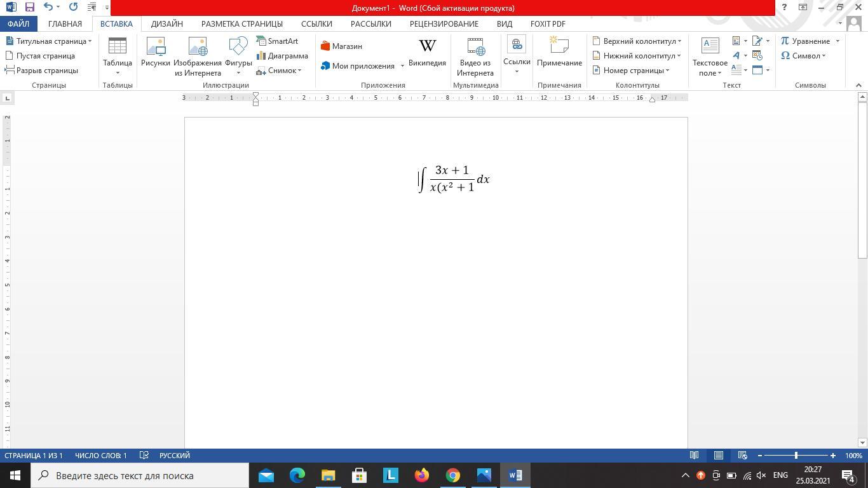The width and height of the screenshot is (868, 488).
Task: Switch to the FOXIT PDF tab
Action: coord(548,24)
